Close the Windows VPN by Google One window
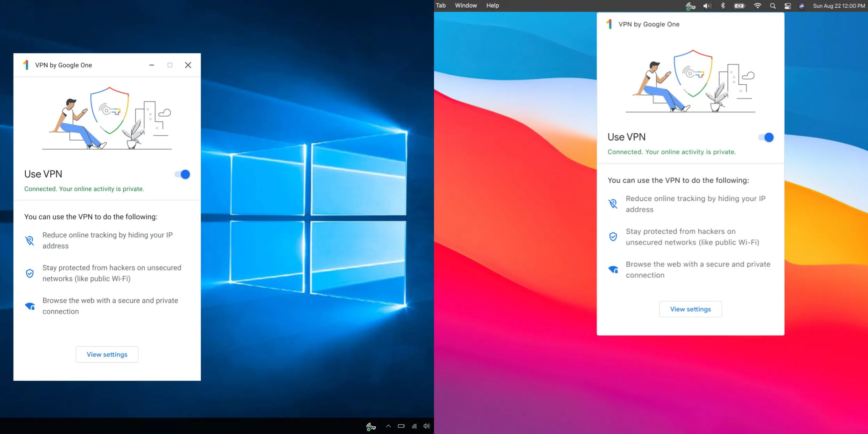The image size is (868, 434). click(x=188, y=65)
